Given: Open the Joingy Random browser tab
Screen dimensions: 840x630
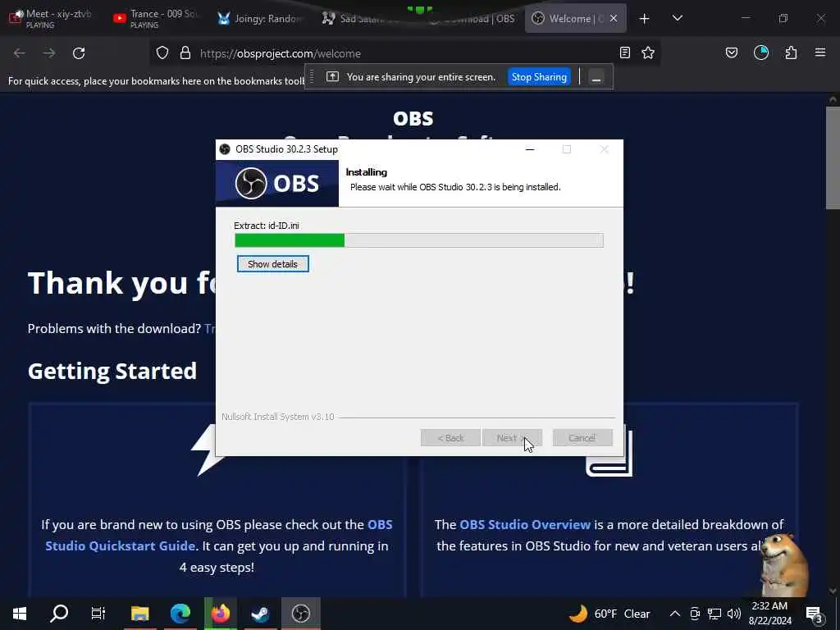Looking at the screenshot, I should pyautogui.click(x=260, y=18).
